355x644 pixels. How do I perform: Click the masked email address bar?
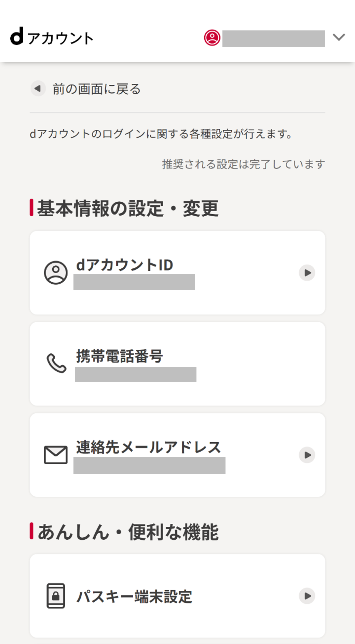click(x=150, y=465)
